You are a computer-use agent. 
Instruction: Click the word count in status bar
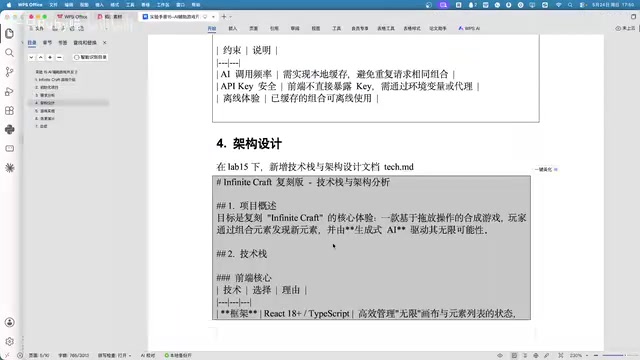point(73,356)
